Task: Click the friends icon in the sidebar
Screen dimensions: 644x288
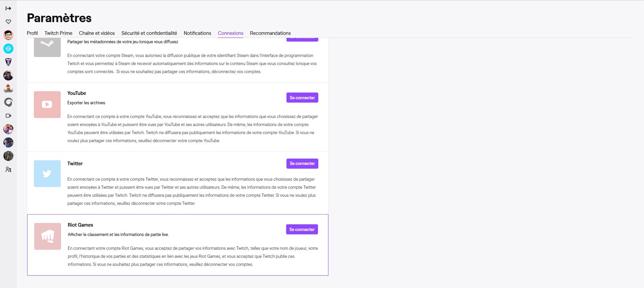Action: [8, 170]
